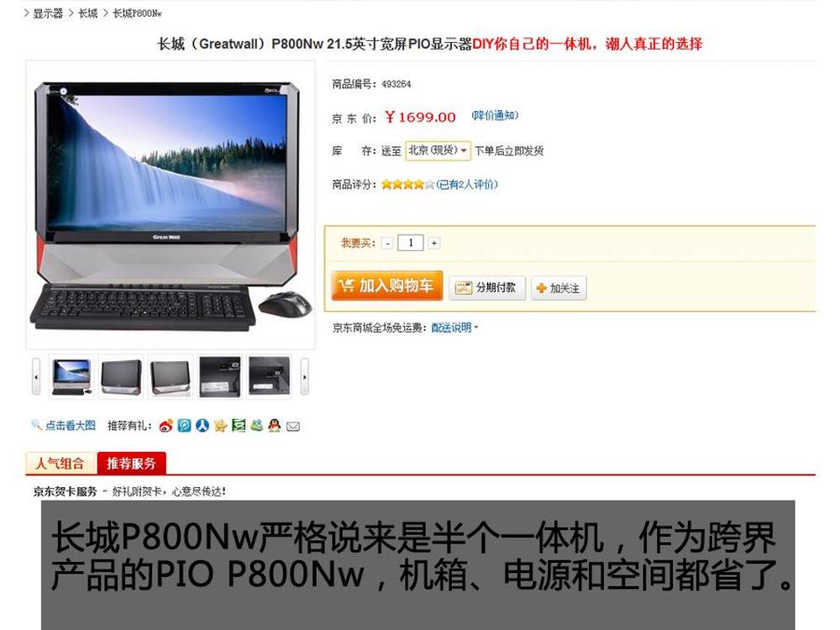Select the 推荐服务 tab
The image size is (840, 630).
click(x=131, y=464)
